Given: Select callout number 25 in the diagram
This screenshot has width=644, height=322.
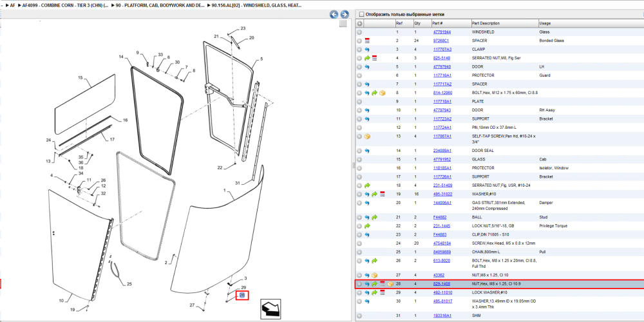Looking at the screenshot, I should (x=129, y=284).
